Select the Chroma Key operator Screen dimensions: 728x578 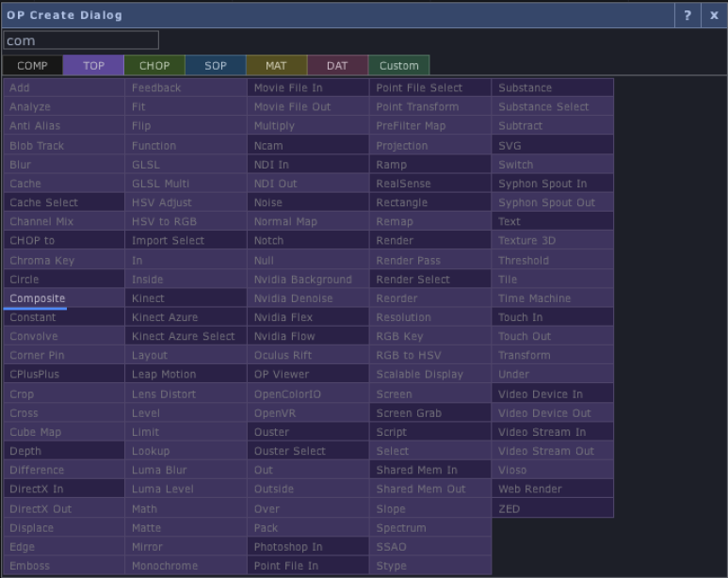[64, 261]
